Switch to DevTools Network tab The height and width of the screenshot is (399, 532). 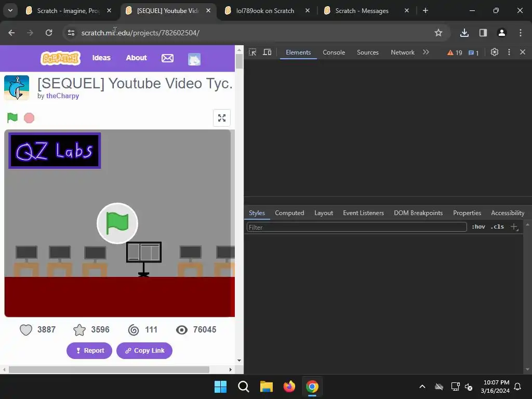[x=403, y=52]
